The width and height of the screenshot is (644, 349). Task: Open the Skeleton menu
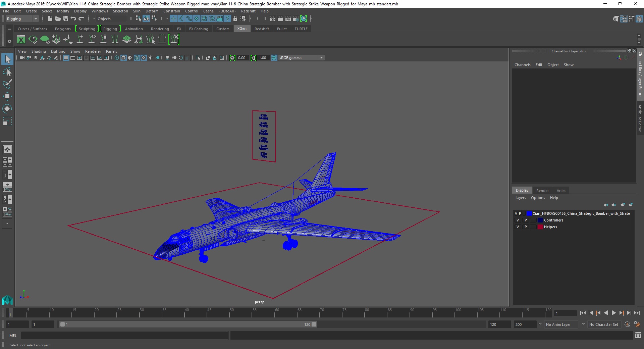click(x=120, y=11)
